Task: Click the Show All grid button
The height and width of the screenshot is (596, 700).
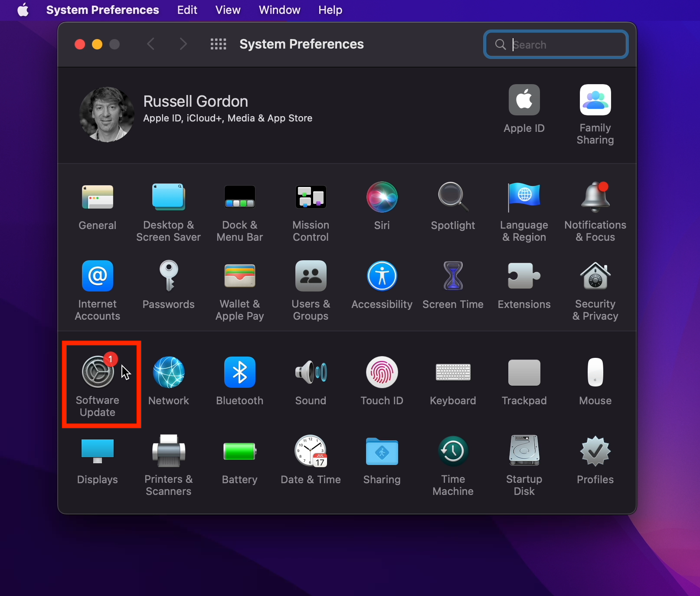Action: [x=218, y=44]
